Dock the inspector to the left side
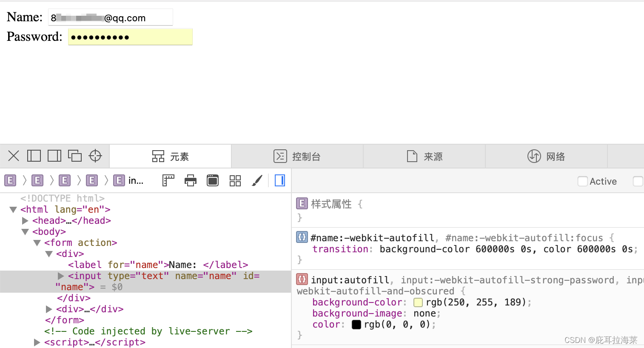 coord(34,156)
